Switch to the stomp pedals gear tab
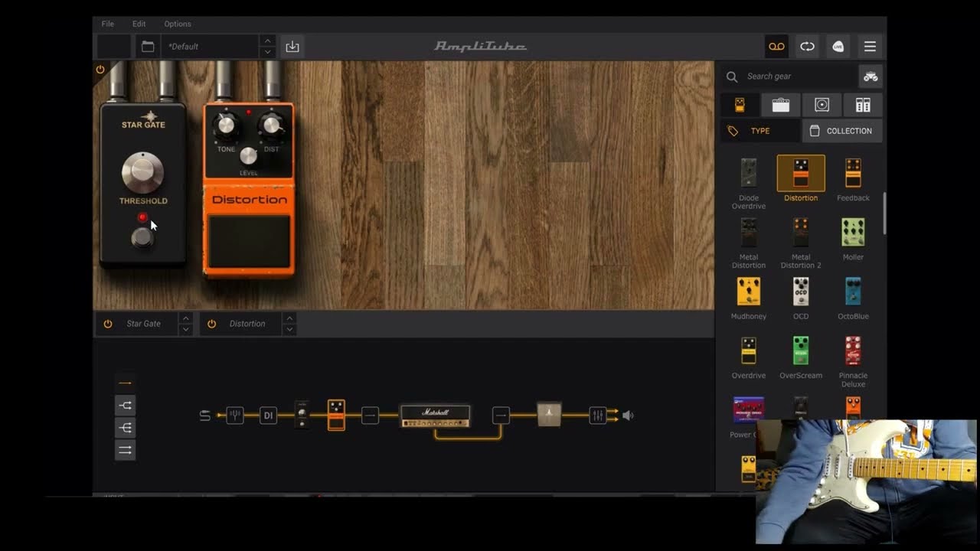 [740, 105]
